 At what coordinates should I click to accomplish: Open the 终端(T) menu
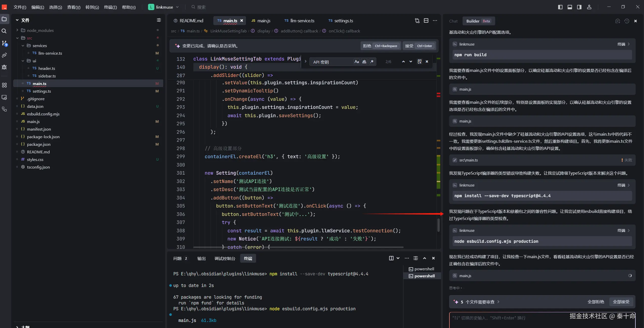click(x=110, y=7)
